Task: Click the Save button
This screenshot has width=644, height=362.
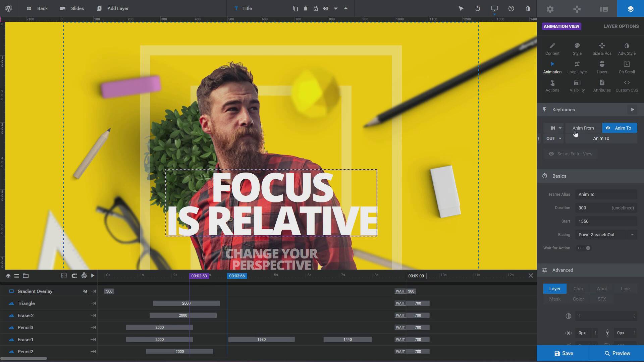Action: pos(563,353)
